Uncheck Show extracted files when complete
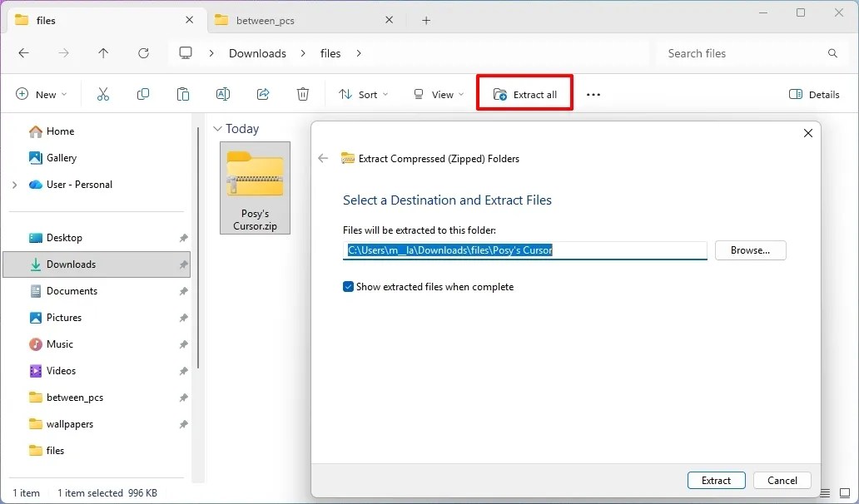The image size is (859, 504). pyautogui.click(x=348, y=287)
